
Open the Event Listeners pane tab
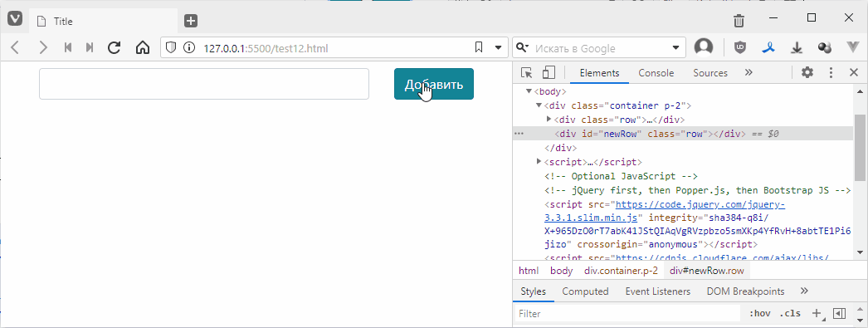click(658, 291)
